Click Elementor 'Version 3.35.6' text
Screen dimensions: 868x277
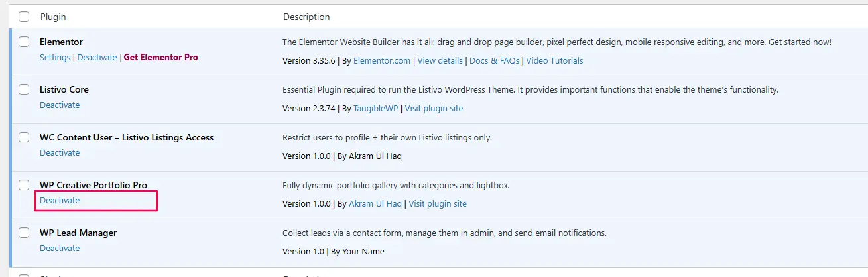click(309, 61)
